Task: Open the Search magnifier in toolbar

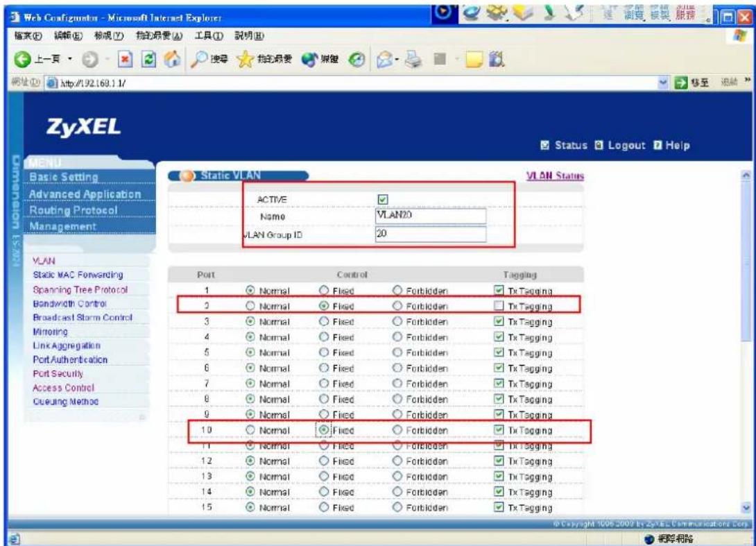Action: tap(198, 60)
